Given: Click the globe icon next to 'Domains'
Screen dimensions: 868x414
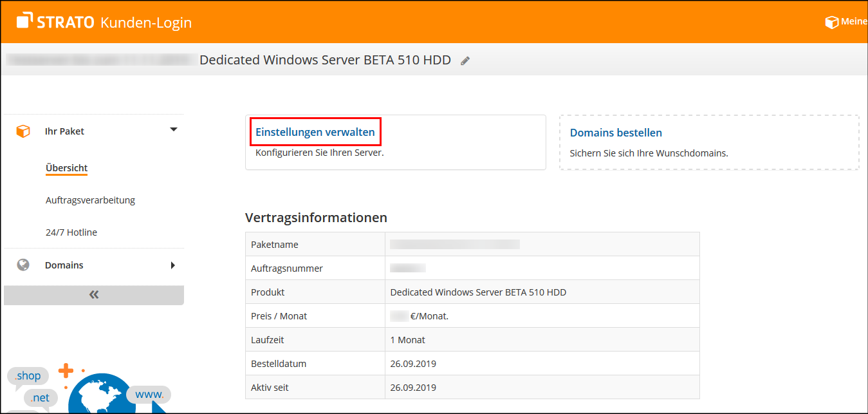Looking at the screenshot, I should (23, 265).
